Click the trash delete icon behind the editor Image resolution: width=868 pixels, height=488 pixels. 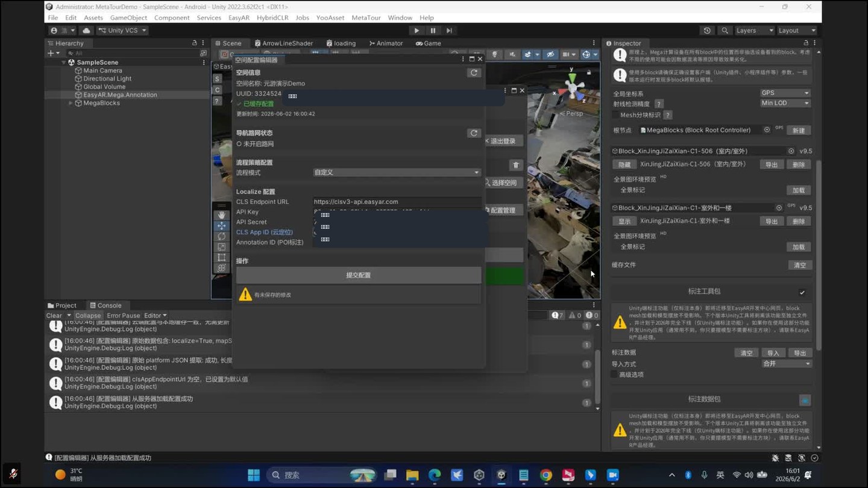[x=516, y=165]
